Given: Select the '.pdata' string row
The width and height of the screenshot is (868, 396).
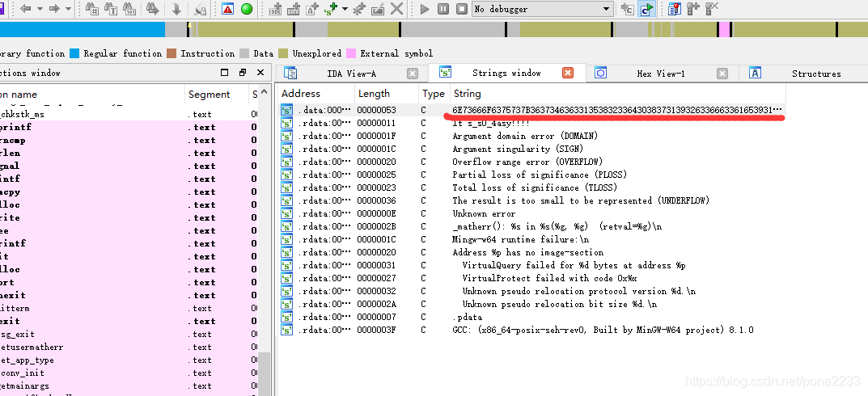Looking at the screenshot, I should point(468,318).
